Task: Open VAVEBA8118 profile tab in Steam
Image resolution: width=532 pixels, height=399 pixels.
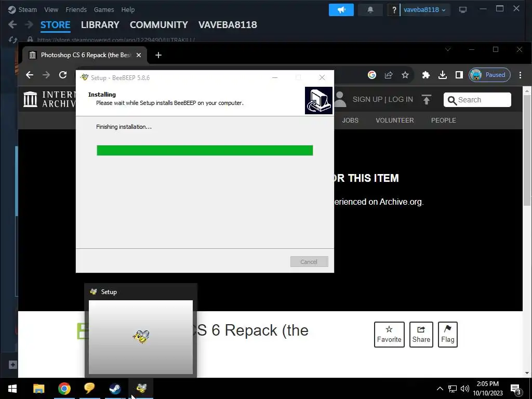Action: 228,25
